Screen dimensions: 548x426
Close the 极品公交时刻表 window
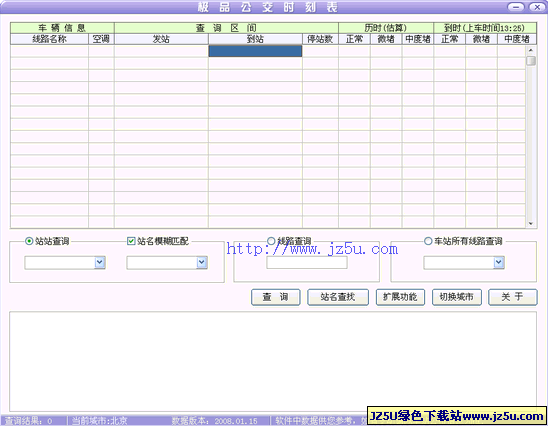pos(537,7)
